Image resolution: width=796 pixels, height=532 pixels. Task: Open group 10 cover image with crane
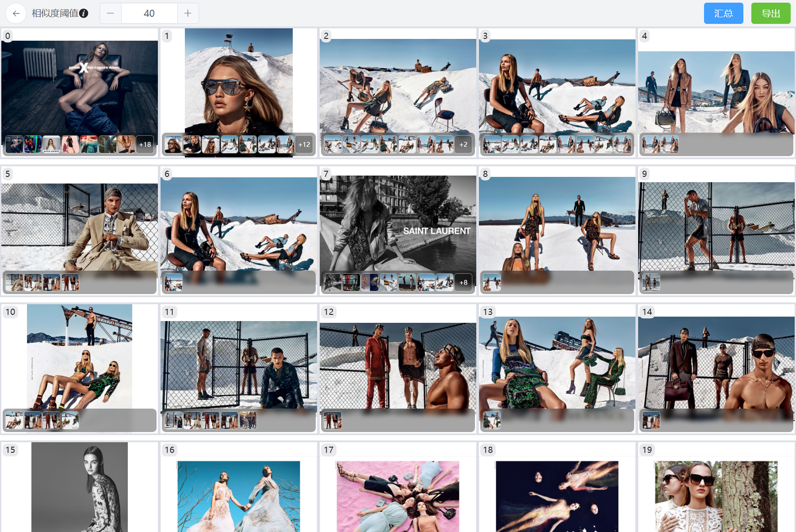(80, 356)
